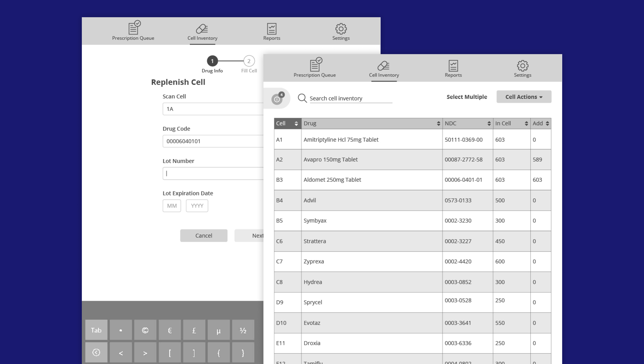
Task: Open the Cell Actions dropdown
Action: click(524, 97)
